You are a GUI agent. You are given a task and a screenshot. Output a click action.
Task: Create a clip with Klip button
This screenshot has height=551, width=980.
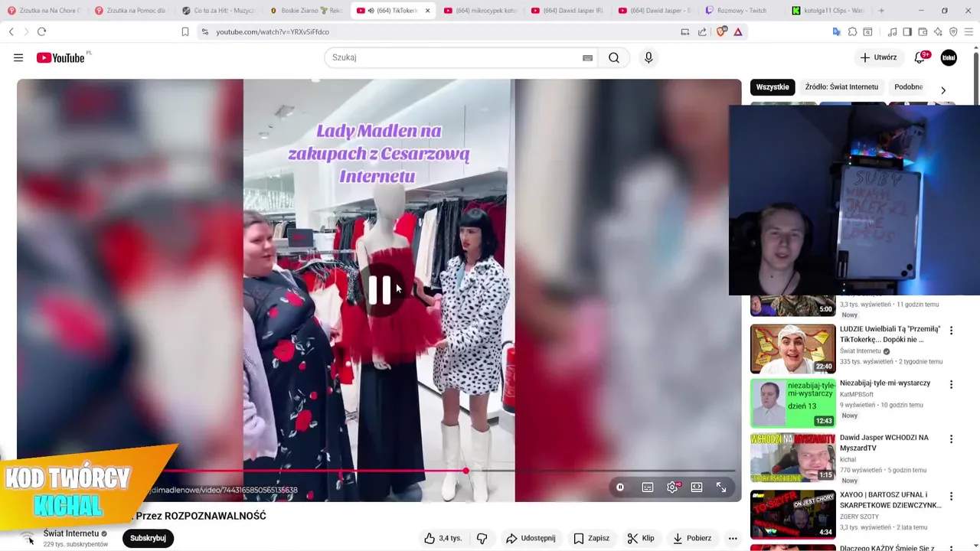[x=640, y=538]
